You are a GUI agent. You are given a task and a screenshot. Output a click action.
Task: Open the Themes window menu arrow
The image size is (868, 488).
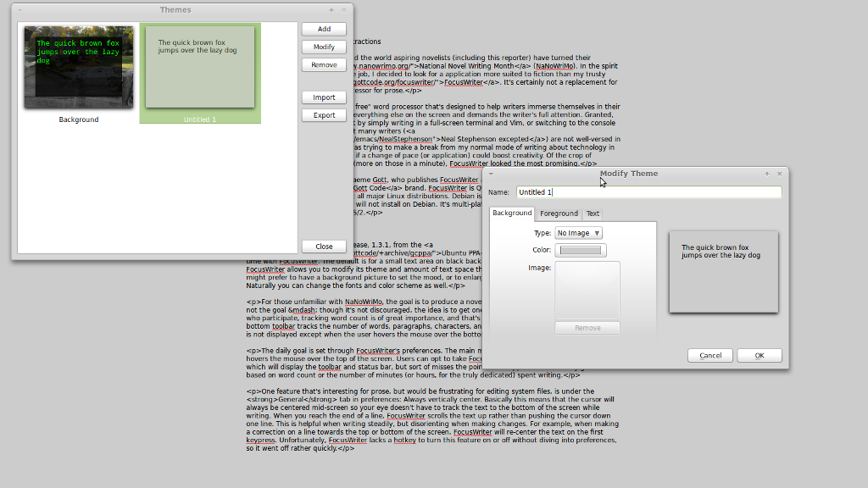coord(20,10)
